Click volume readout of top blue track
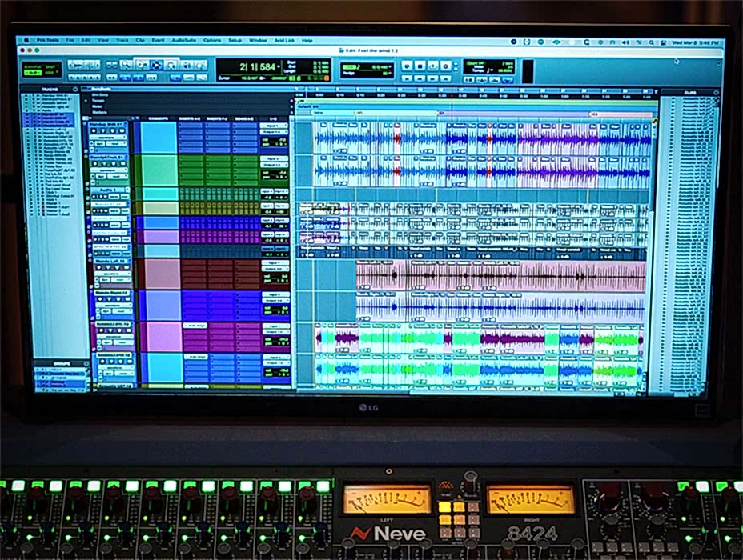Image resolution: width=743 pixels, height=560 pixels. click(273, 141)
